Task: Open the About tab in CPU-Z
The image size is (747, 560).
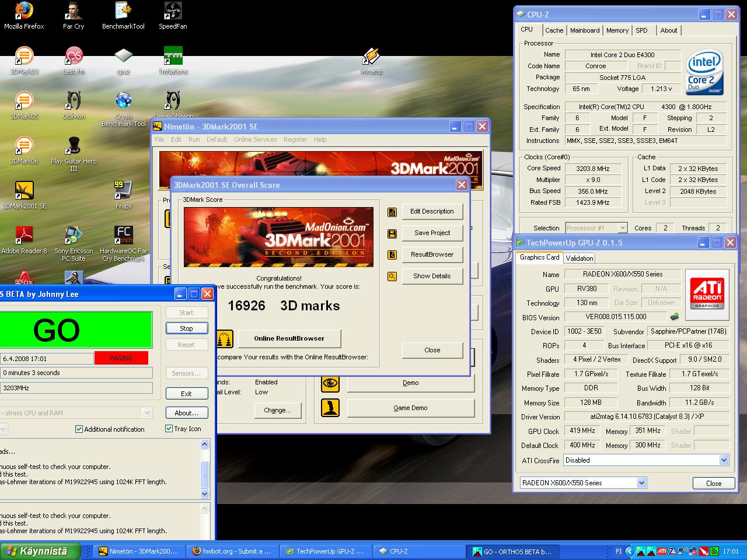Action: [669, 30]
